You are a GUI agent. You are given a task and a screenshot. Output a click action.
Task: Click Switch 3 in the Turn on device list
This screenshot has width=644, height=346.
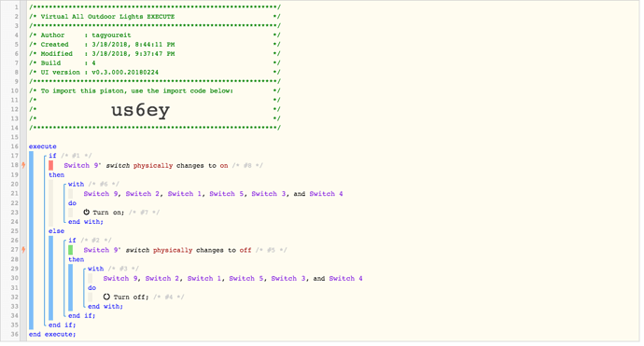point(269,194)
